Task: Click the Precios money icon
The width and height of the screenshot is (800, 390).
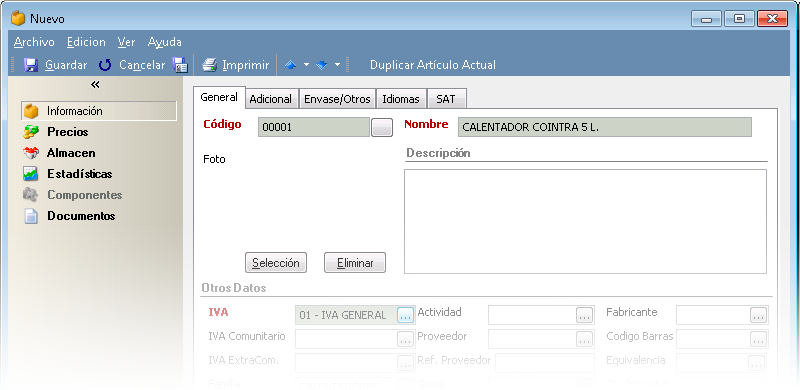Action: point(31,132)
